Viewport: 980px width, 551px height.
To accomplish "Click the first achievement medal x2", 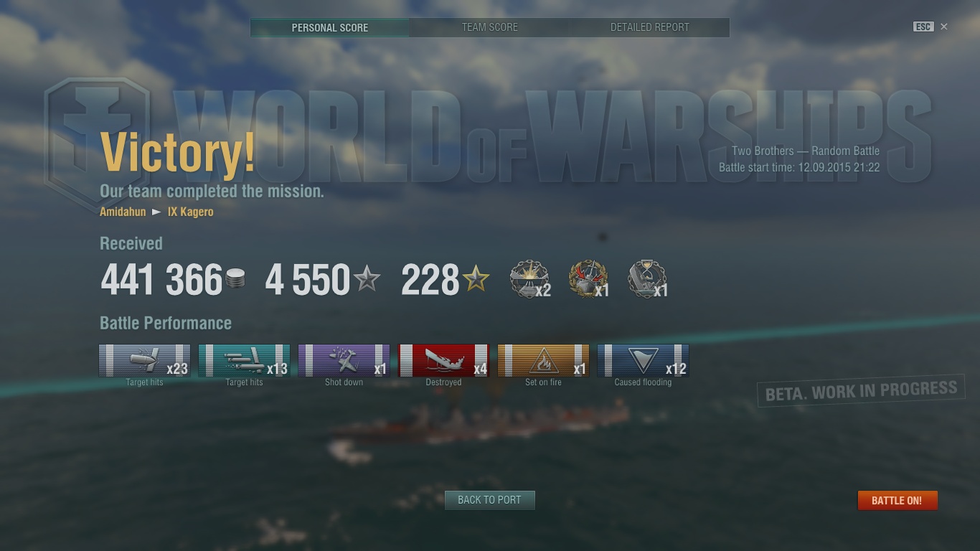I will [x=529, y=279].
